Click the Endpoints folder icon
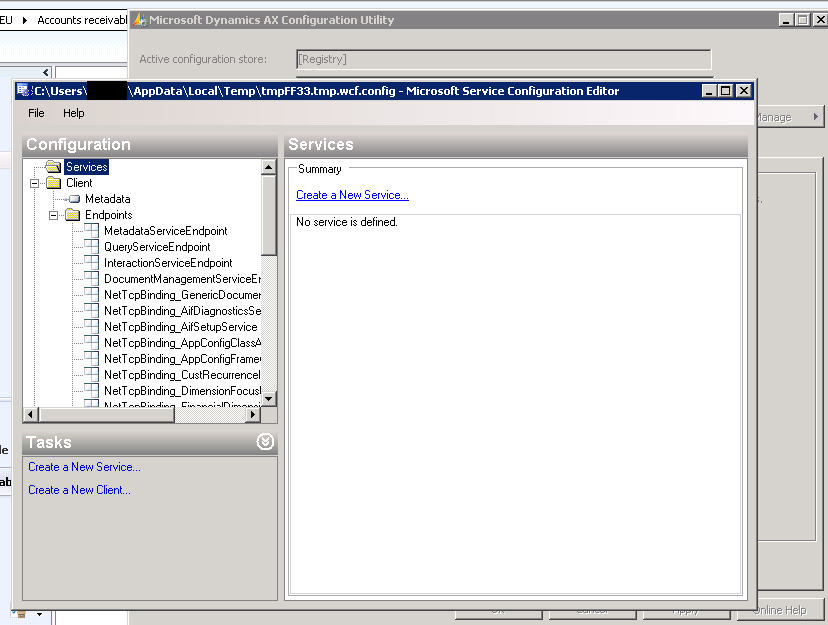Screen dimensions: 828x625 pos(73,214)
